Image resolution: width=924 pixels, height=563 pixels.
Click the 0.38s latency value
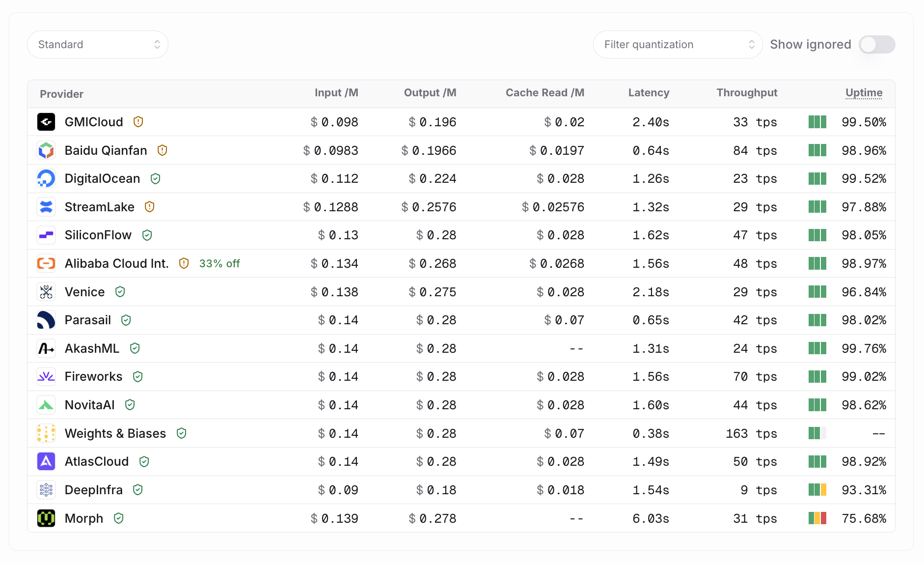pos(651,433)
